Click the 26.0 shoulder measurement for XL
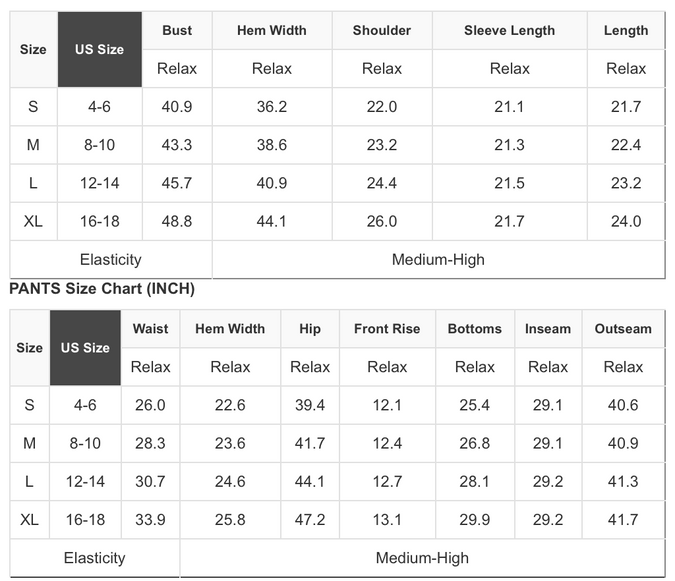Screen dimensions: 675x581 (x=382, y=221)
